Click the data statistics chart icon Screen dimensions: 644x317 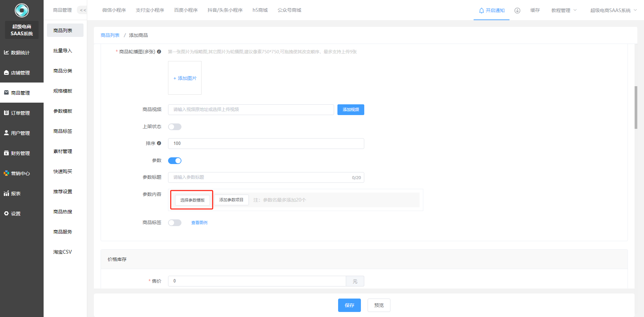pos(6,52)
